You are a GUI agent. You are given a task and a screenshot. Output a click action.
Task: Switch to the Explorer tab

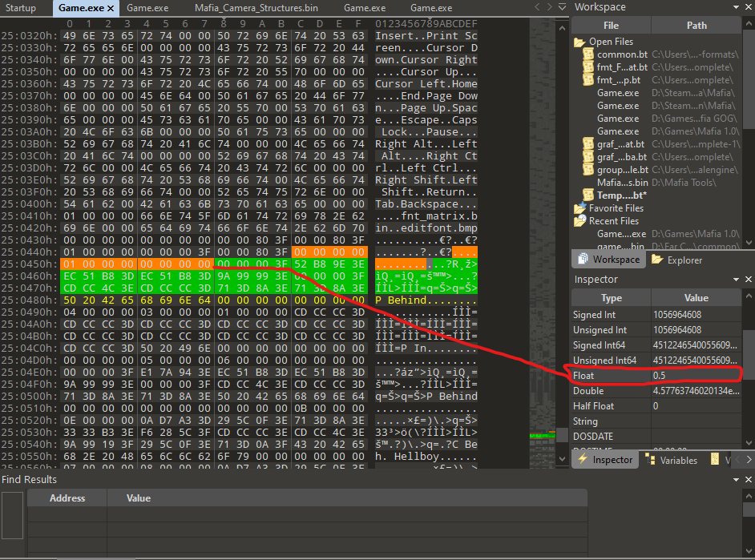coord(676,260)
